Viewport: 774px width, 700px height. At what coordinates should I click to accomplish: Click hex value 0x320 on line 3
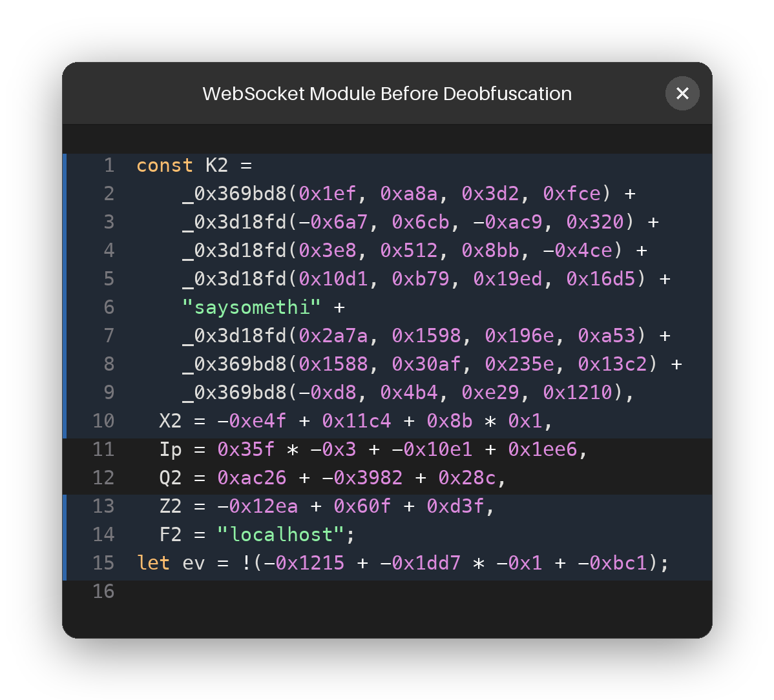[595, 222]
